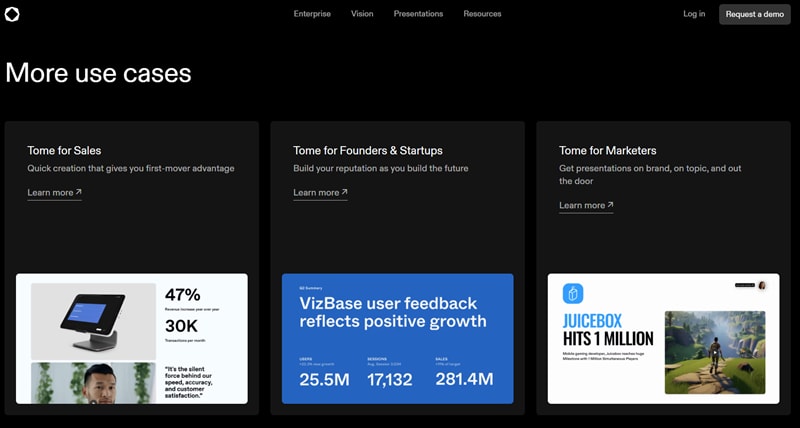Open the Juicebox Hits 1 Million thumbnail

point(663,339)
